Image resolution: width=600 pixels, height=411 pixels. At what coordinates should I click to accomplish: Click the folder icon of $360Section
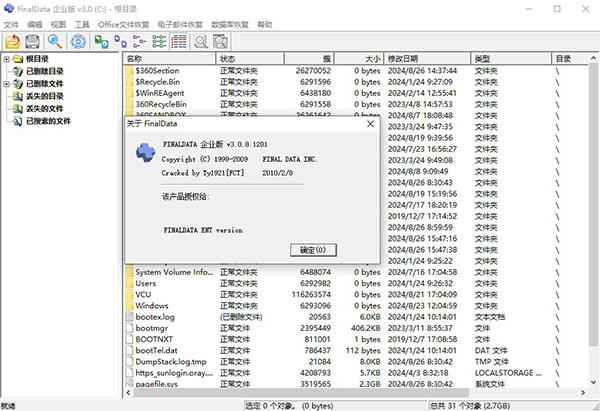pyautogui.click(x=129, y=70)
